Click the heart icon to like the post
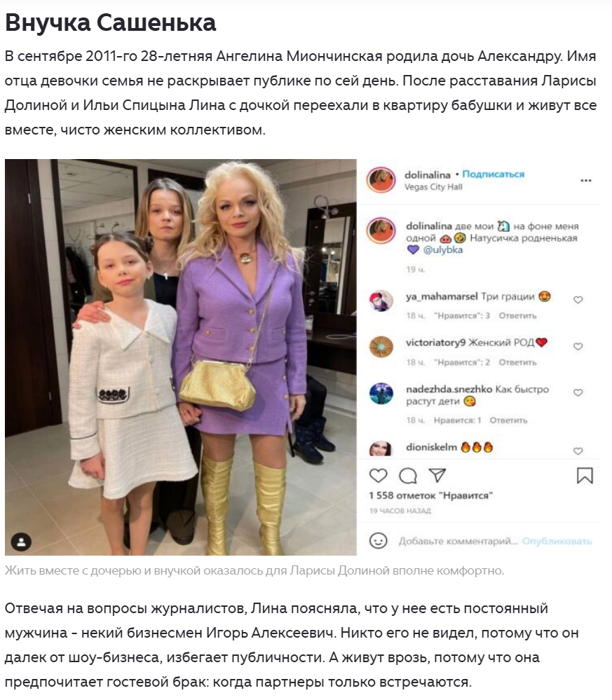This screenshot has width=612, height=700. coord(378,476)
